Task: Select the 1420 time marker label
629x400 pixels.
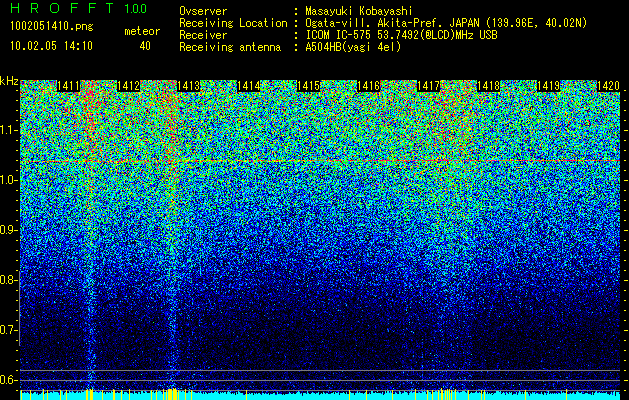Action: coord(609,86)
